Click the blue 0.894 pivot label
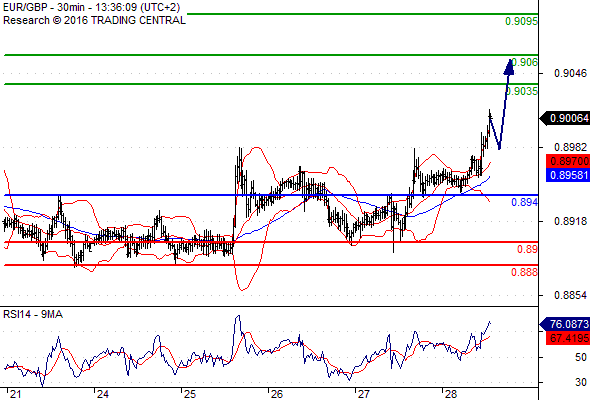The image size is (590, 400). coord(525,202)
